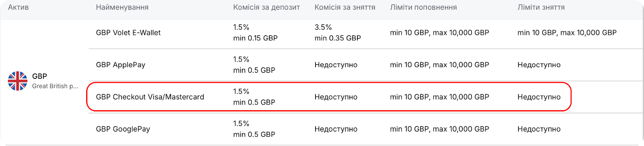This screenshot has width=644, height=146.
Task: Click the Найменування column header
Action: [x=122, y=7]
